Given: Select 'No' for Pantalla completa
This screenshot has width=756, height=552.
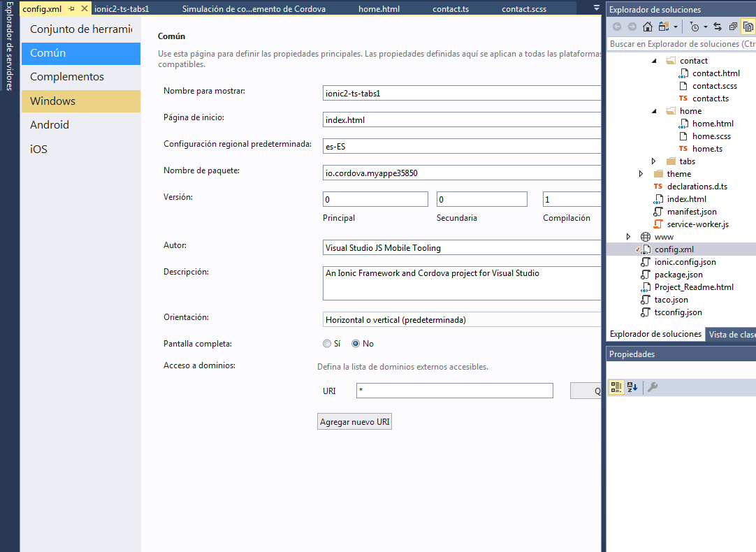Looking at the screenshot, I should 356,344.
